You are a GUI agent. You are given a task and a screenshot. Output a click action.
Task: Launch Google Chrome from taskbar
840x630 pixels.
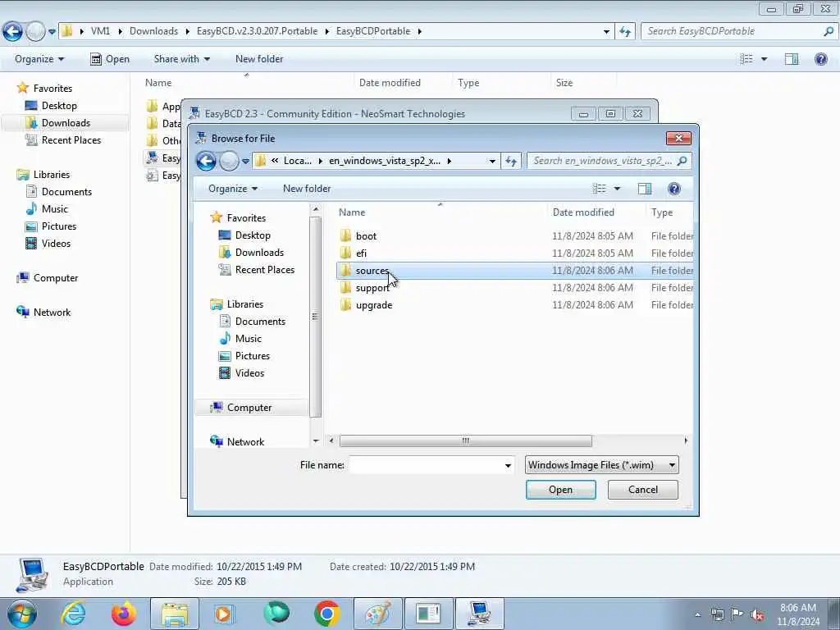pos(326,614)
